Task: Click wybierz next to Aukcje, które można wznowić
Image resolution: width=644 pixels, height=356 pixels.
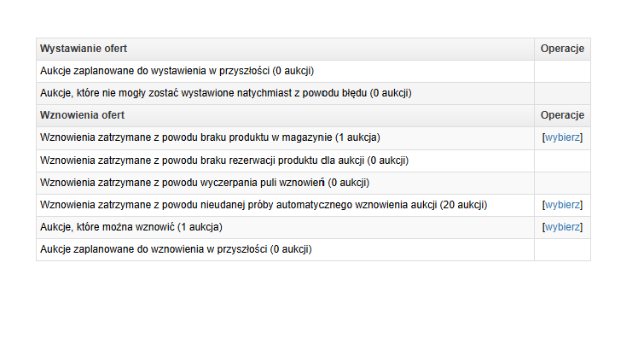Action: coord(562,227)
